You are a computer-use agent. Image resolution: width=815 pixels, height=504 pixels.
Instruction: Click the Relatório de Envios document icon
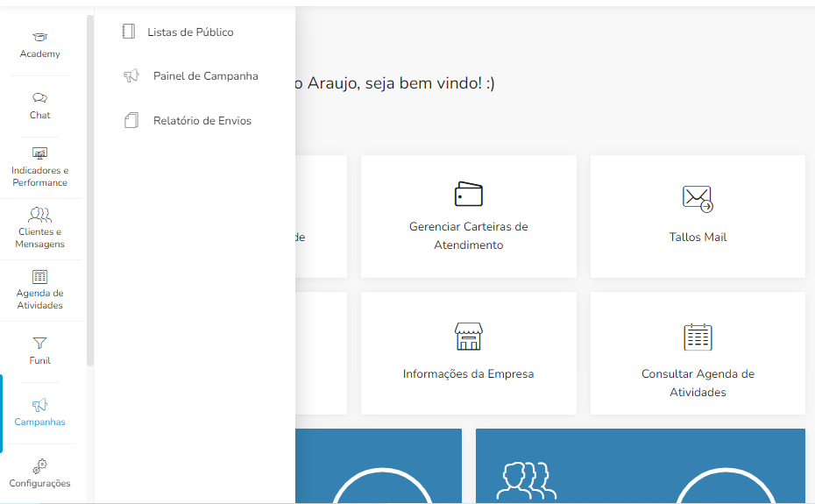click(x=131, y=120)
